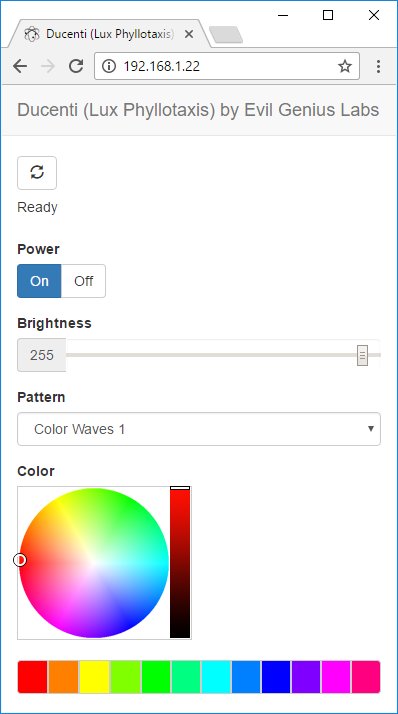Close the Ducenti browser tab

point(189,34)
